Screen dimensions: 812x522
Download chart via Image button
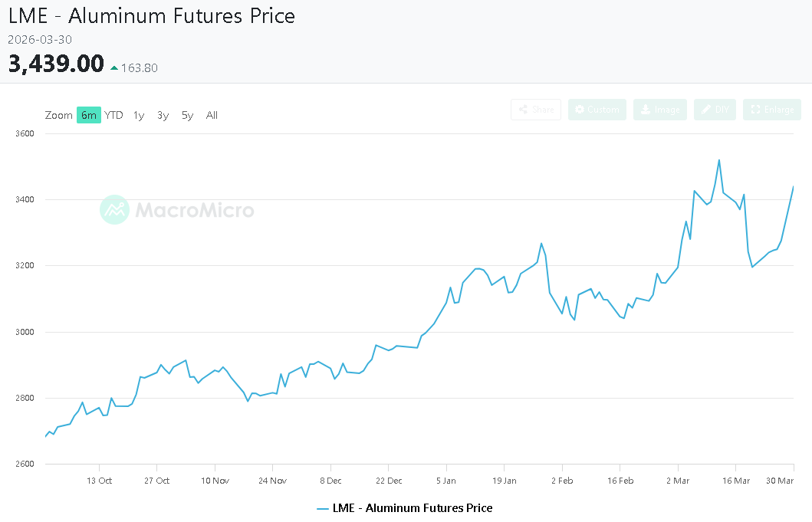click(x=660, y=110)
